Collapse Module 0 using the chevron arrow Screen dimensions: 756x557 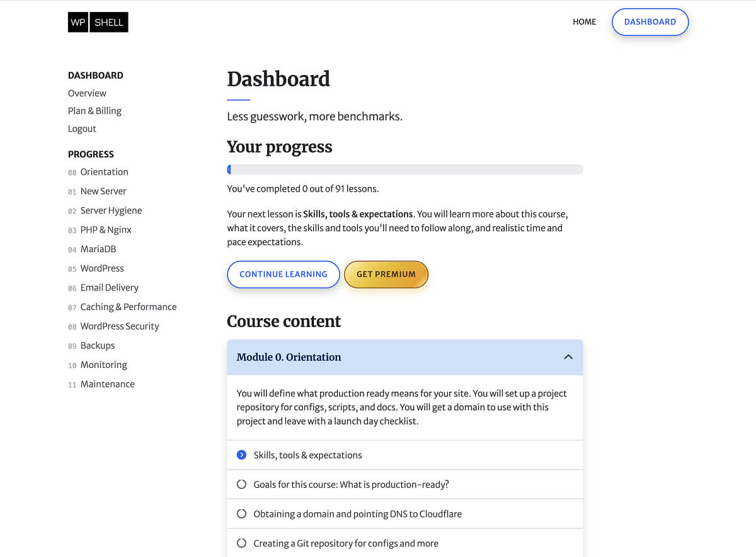tap(568, 357)
